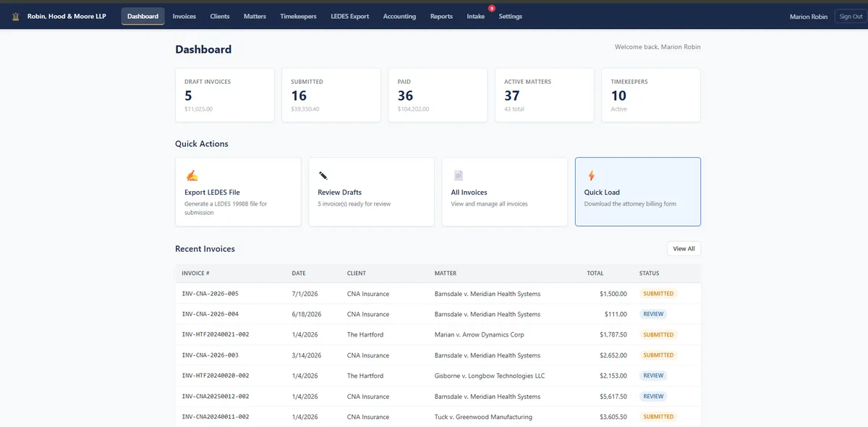Click The Hartford client for INV-HTF20240021-002

click(x=365, y=335)
